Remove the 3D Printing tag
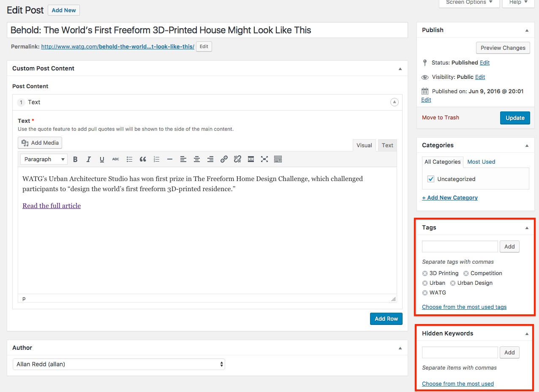Screen dimensions: 539x392 pos(425,273)
